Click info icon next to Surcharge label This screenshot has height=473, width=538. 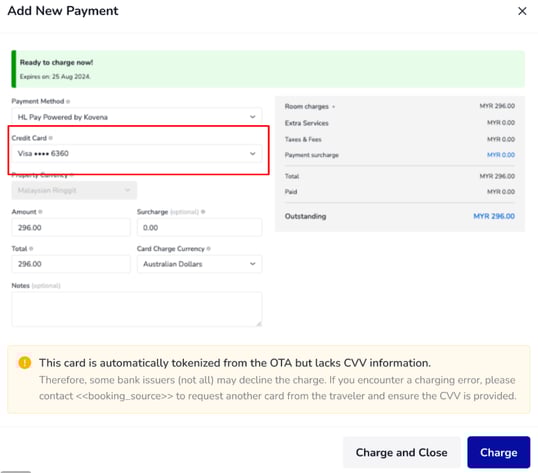coord(203,212)
